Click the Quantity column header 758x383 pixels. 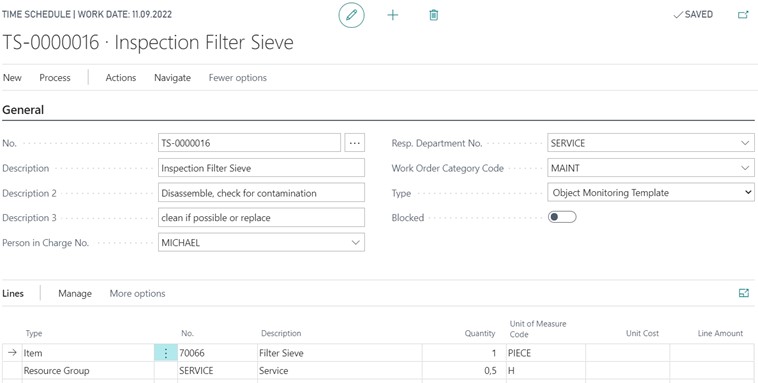coord(480,333)
